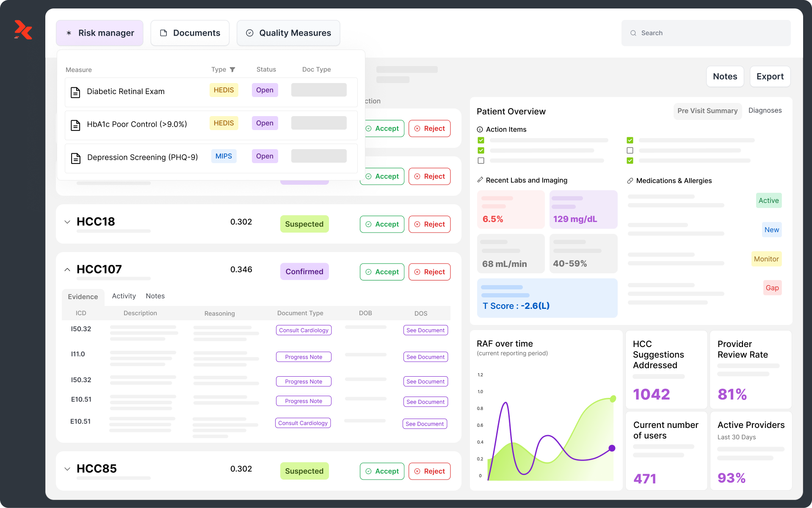Click the Medications & Allergies pill icon

[x=630, y=181]
